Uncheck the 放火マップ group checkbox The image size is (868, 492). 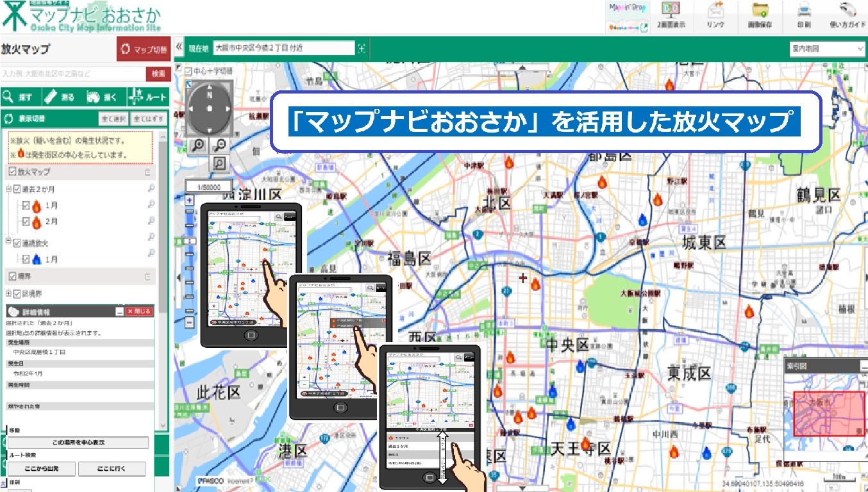coord(12,172)
